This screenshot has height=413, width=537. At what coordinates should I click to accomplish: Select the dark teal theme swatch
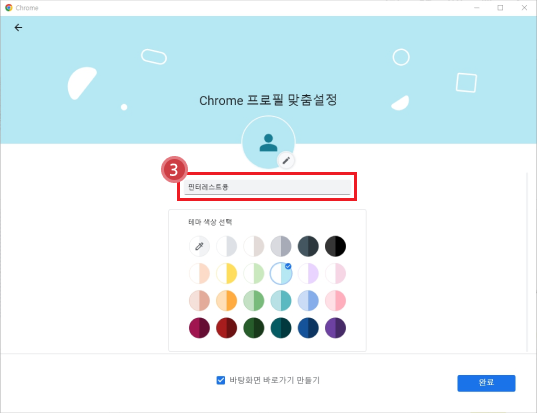[281, 328]
